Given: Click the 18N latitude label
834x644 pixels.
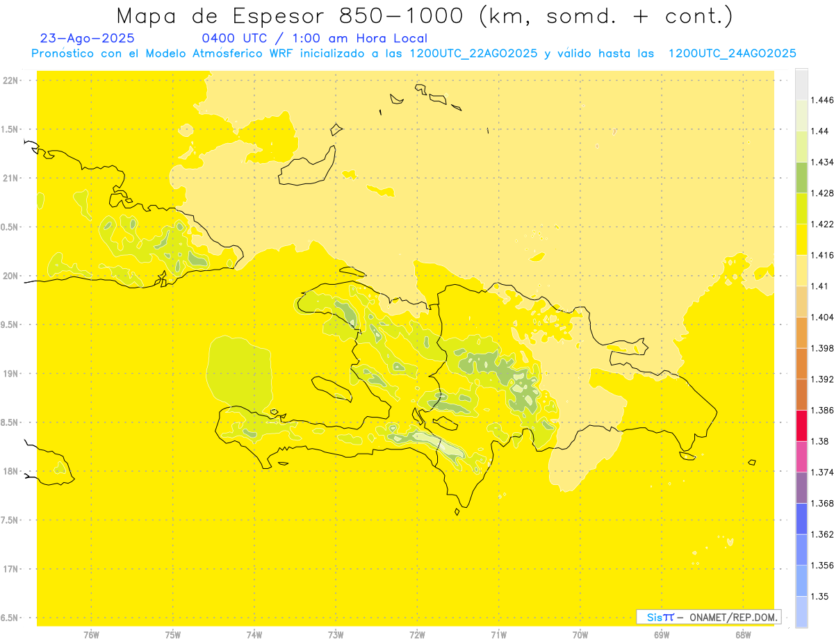Looking at the screenshot, I should 10,471.
